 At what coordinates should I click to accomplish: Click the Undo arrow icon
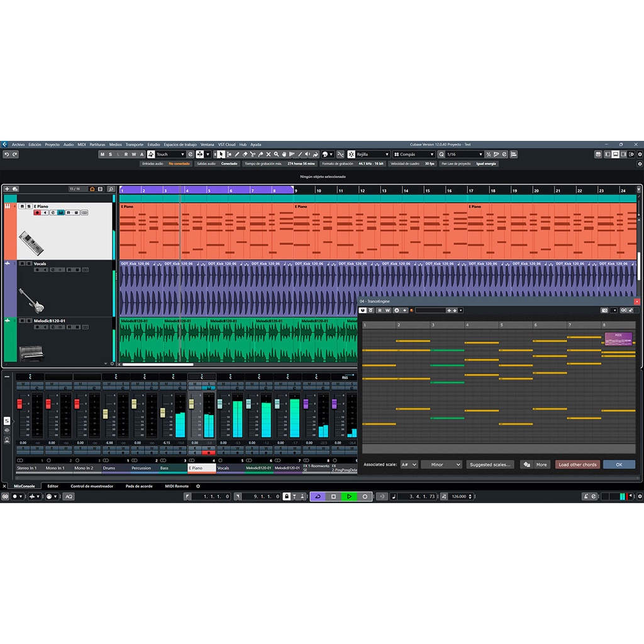point(6,154)
